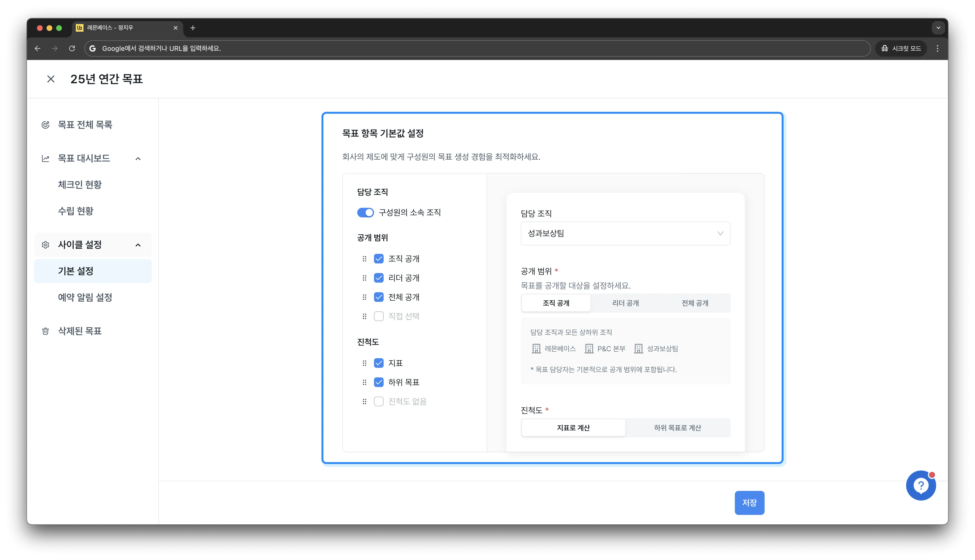This screenshot has height=560, width=975.
Task: Open 기본 설정 in the sidebar
Action: coord(93,271)
